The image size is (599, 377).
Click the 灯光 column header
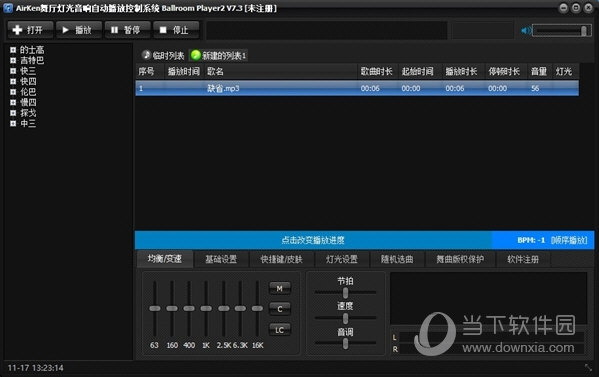tap(565, 71)
